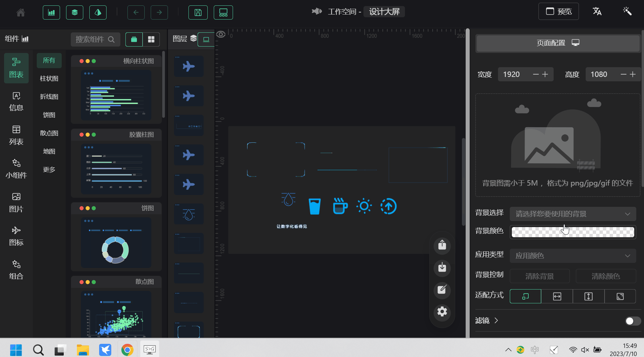The height and width of the screenshot is (357, 644).
Task: Open the 图标 category
Action: 16,236
